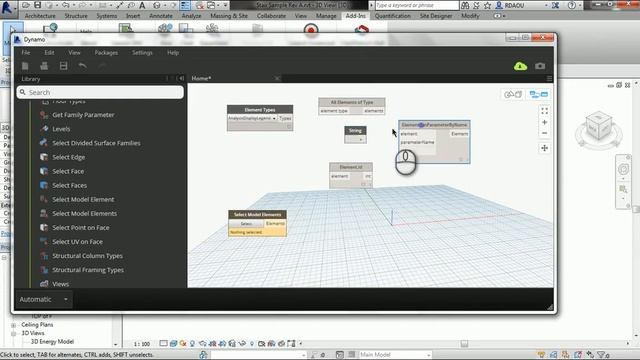
Task: Click the Open file icon in Dynamo toolbar
Action: 44,66
